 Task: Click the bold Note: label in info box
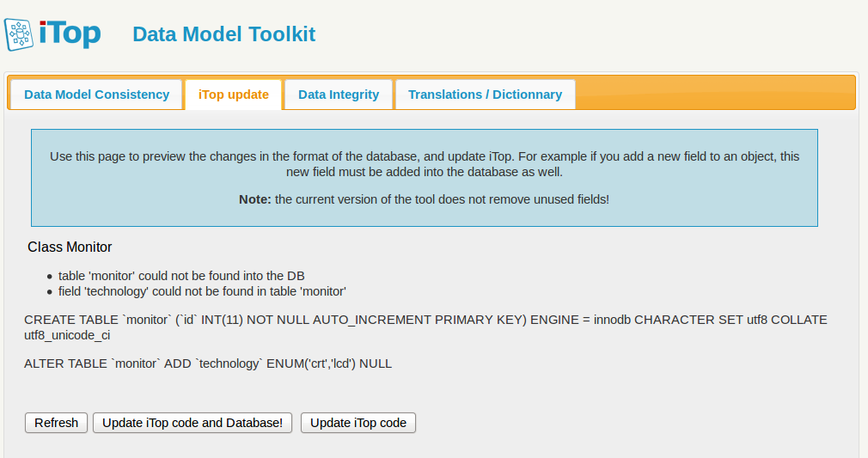coord(255,199)
